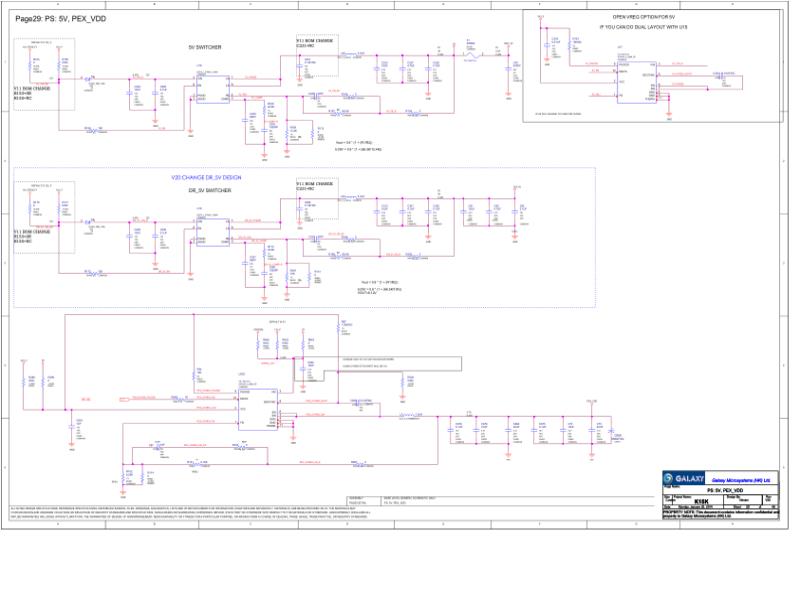Click the "K18K" project name field
The image size is (800, 600).
pyautogui.click(x=702, y=501)
